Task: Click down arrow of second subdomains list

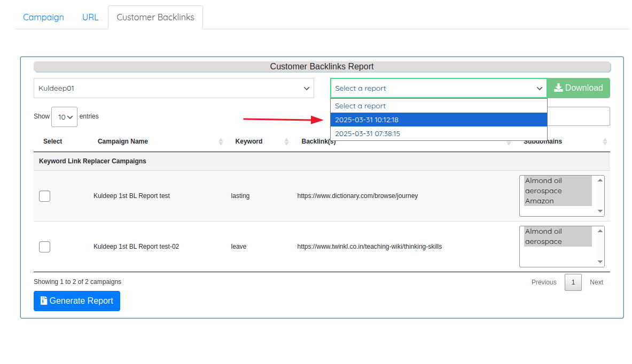Action: click(x=600, y=262)
